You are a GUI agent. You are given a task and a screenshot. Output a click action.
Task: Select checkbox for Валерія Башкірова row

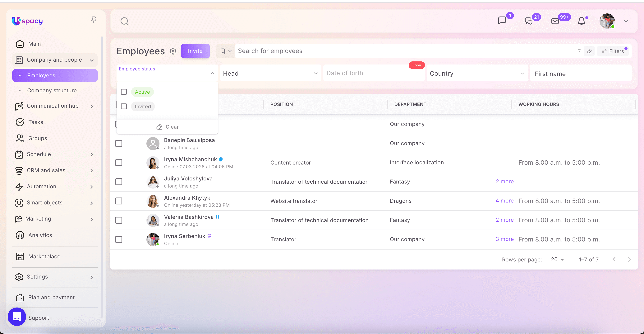[x=119, y=143]
